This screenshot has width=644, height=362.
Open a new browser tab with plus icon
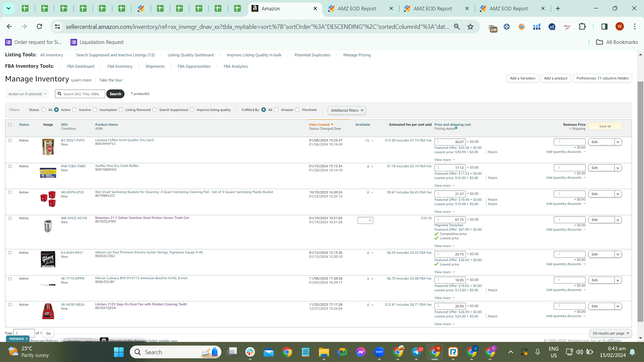(x=558, y=8)
